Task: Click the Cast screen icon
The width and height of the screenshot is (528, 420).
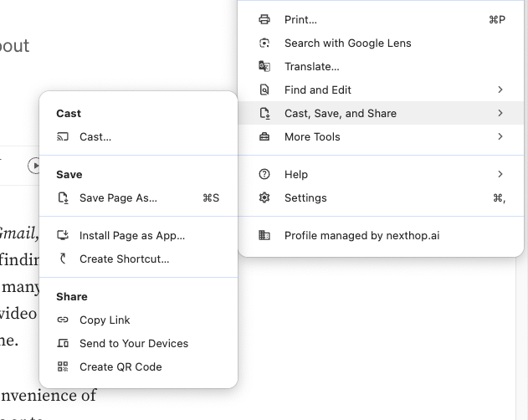Action: pos(63,136)
